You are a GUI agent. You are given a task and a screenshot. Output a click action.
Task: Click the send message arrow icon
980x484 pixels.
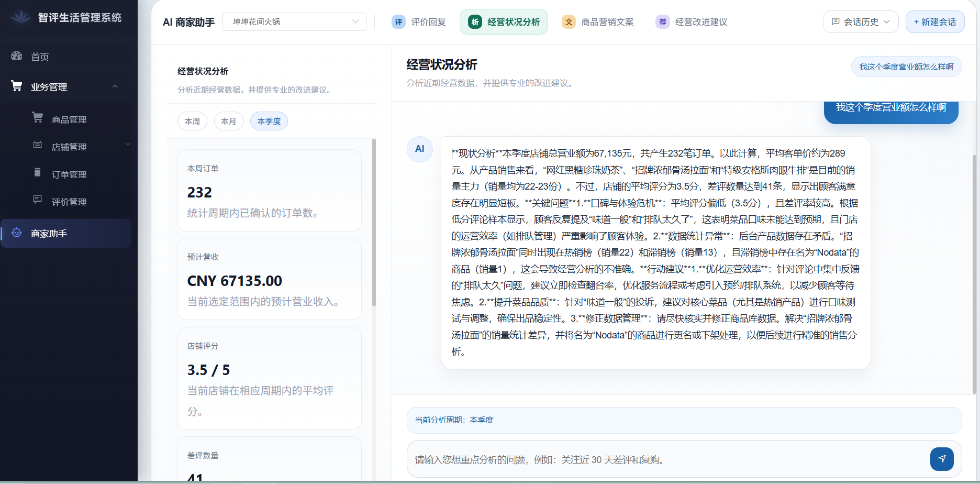tap(942, 459)
